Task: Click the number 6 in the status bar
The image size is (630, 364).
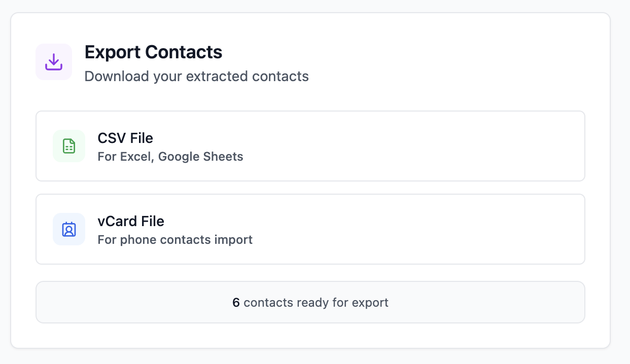Action: [236, 302]
